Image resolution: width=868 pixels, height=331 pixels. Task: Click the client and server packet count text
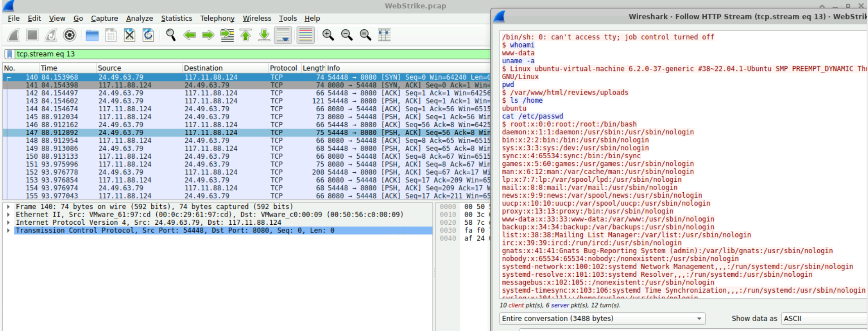click(560, 305)
